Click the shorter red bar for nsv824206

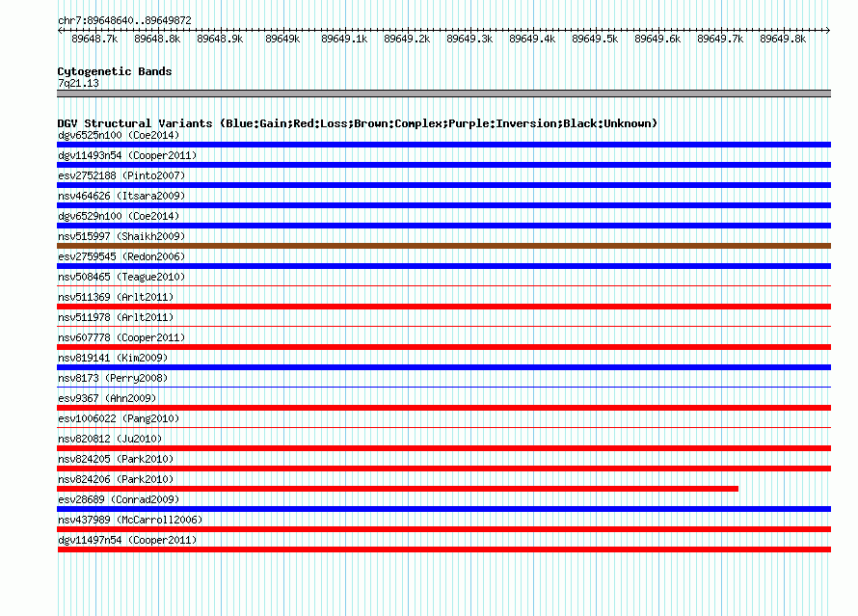click(x=398, y=489)
